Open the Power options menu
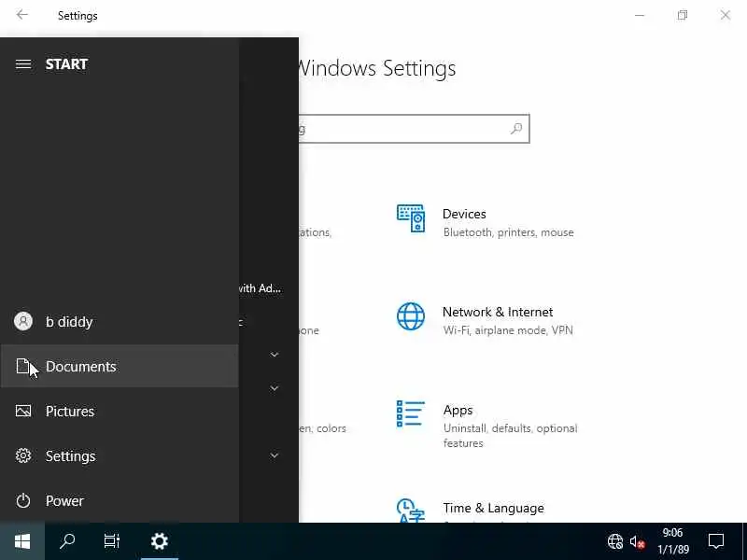 [x=120, y=500]
